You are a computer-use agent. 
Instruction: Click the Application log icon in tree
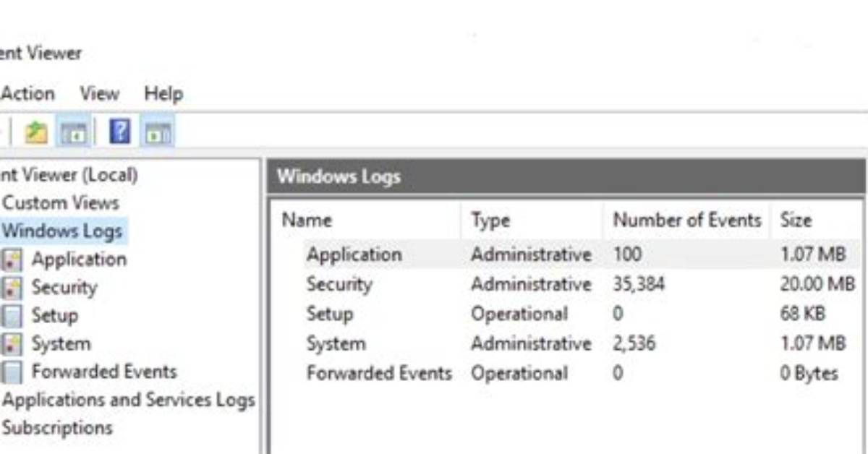[x=12, y=260]
